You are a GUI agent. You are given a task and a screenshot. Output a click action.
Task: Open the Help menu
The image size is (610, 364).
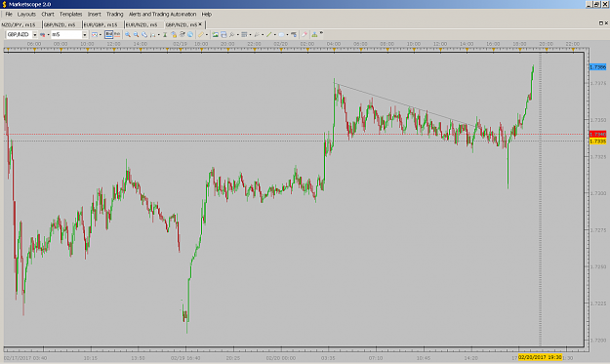(207, 14)
